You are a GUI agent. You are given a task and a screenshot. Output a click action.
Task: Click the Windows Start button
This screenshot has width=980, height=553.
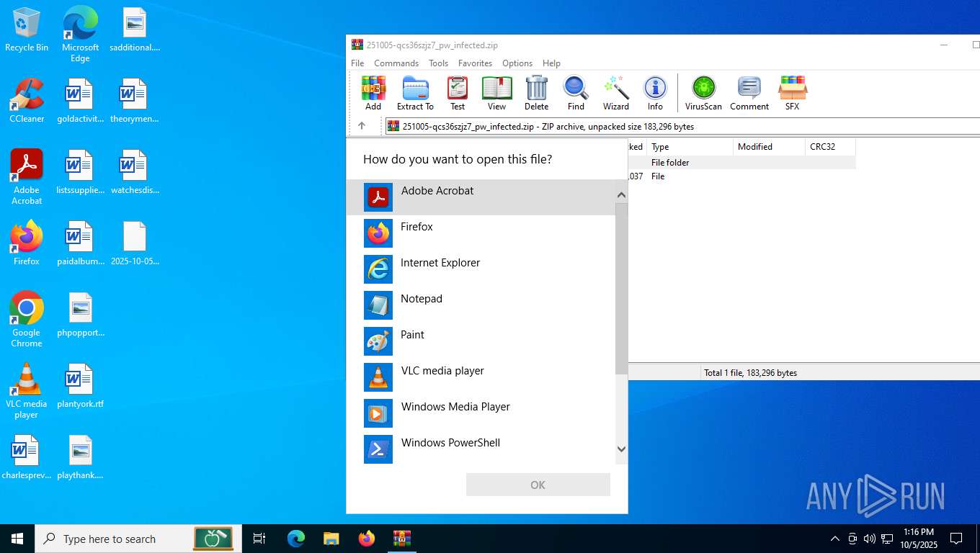point(17,539)
